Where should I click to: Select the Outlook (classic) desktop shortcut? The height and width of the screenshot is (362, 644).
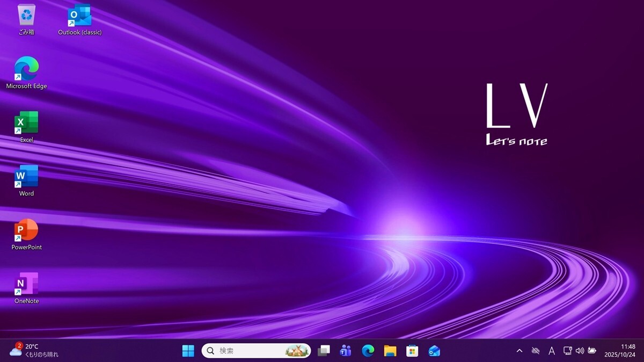tap(79, 16)
